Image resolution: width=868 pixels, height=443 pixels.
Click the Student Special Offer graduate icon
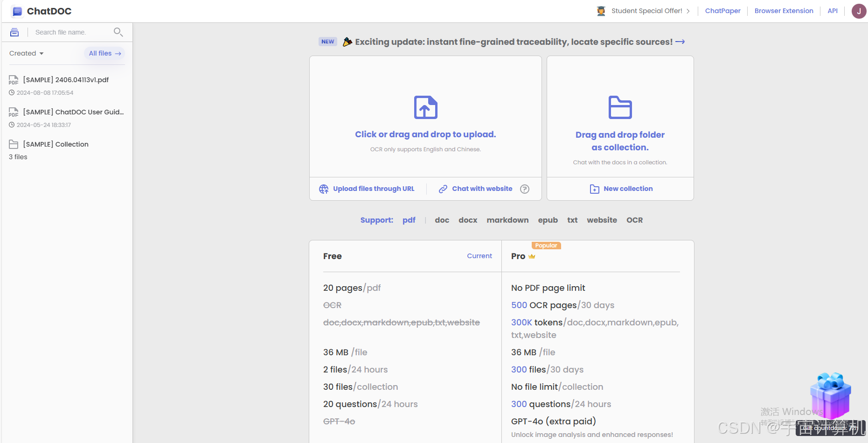pyautogui.click(x=601, y=11)
